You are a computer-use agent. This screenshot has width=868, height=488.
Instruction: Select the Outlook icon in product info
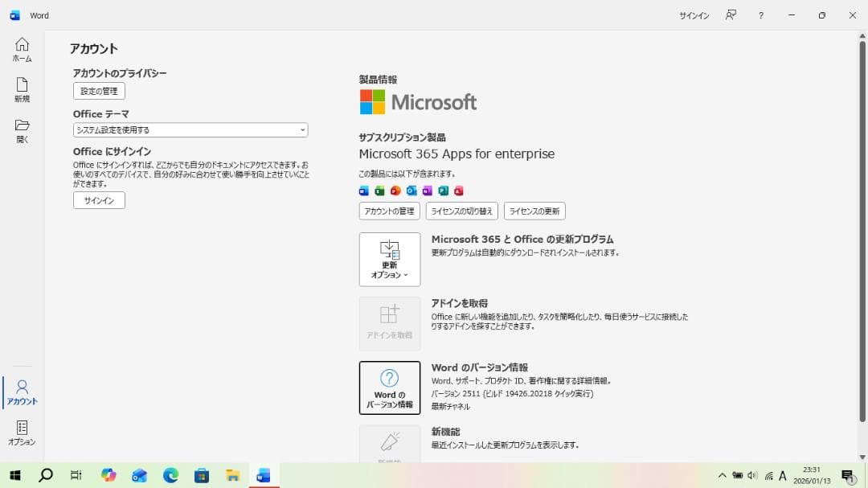[411, 191]
